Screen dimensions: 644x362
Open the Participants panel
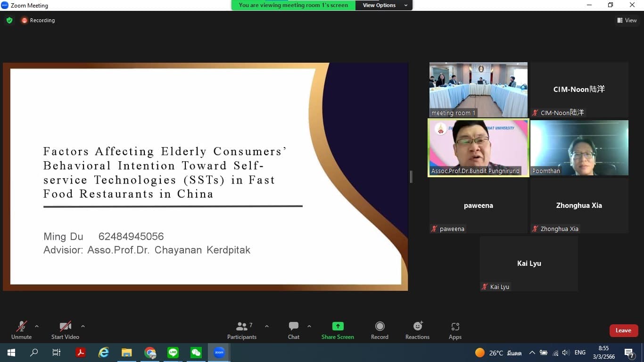click(x=242, y=330)
